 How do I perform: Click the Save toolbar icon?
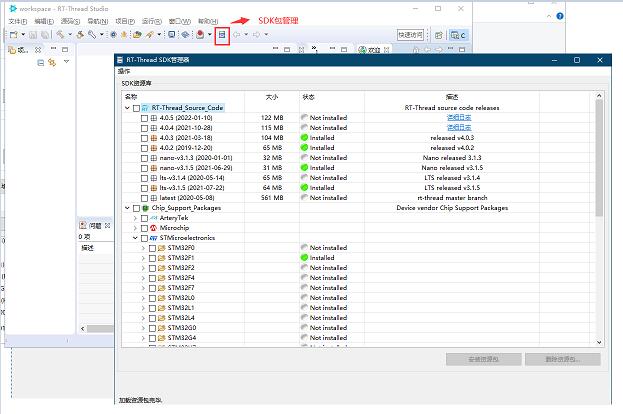(33, 35)
